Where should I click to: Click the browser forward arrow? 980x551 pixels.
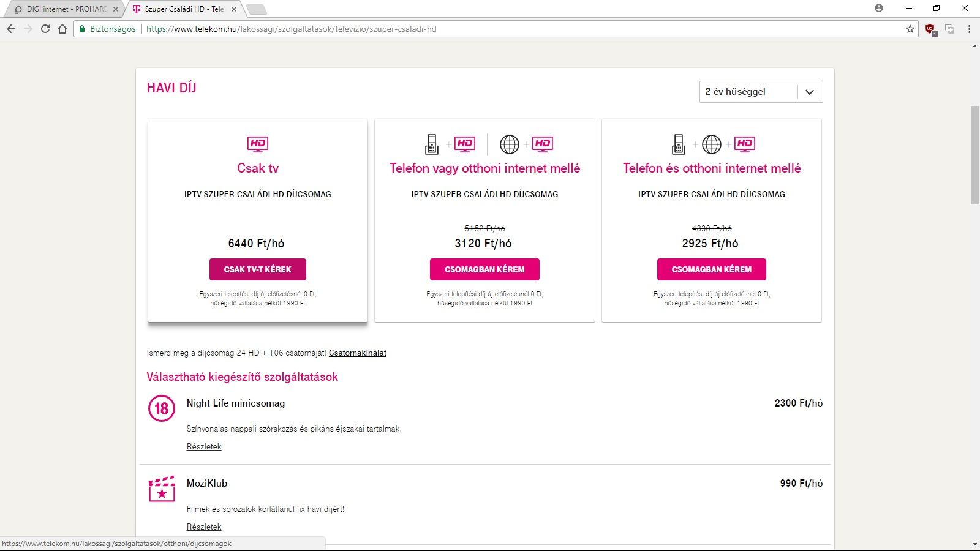coord(28,29)
